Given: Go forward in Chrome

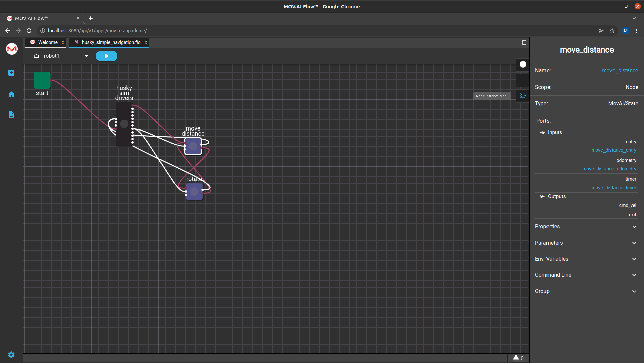Looking at the screenshot, I should pos(18,31).
